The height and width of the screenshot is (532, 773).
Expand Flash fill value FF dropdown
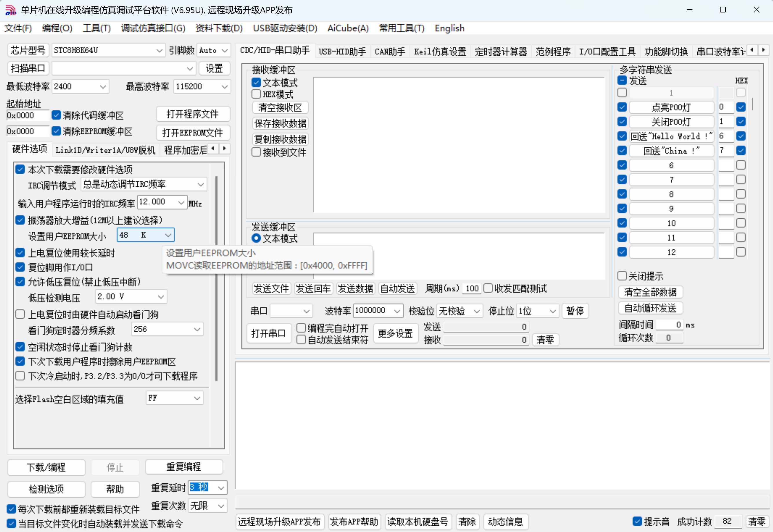pyautogui.click(x=197, y=398)
